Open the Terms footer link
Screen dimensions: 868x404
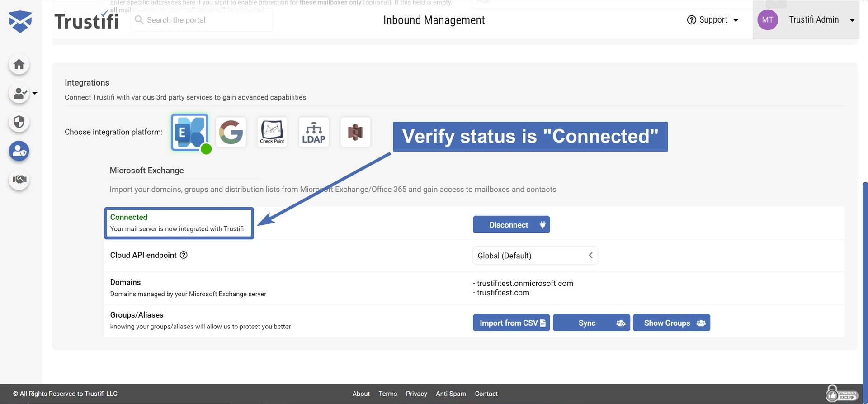coord(388,394)
